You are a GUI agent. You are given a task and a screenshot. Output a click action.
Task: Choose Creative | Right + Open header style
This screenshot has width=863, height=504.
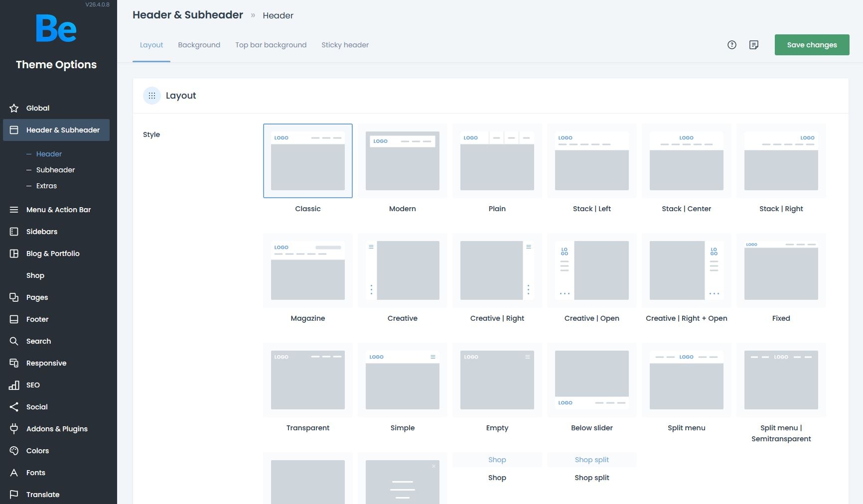687,270
